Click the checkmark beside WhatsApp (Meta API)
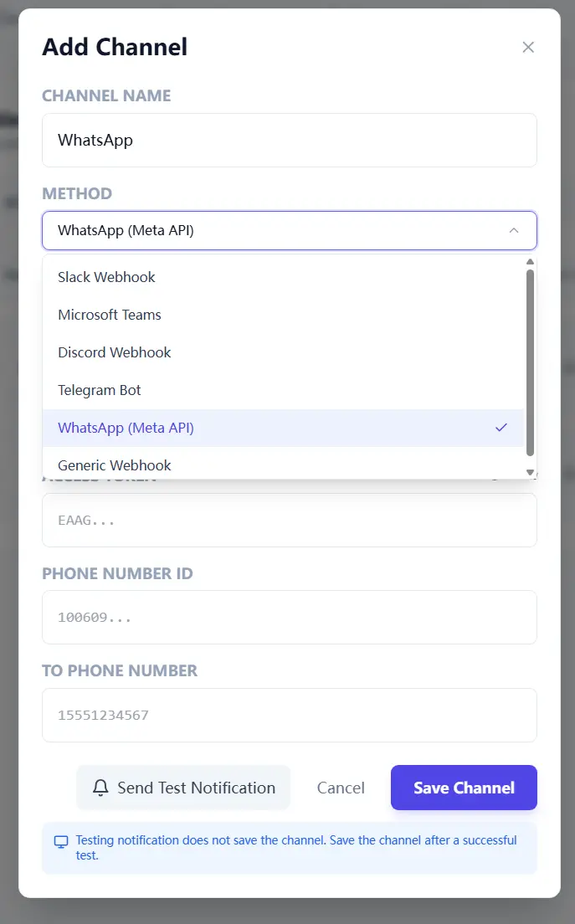Screen dimensions: 575x924 coord(501,428)
